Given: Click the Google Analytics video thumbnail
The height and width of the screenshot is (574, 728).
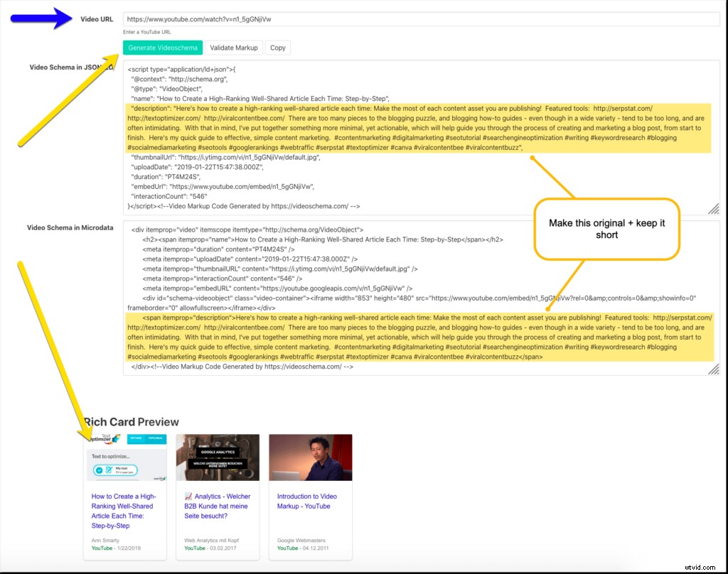Looking at the screenshot, I should tap(218, 457).
